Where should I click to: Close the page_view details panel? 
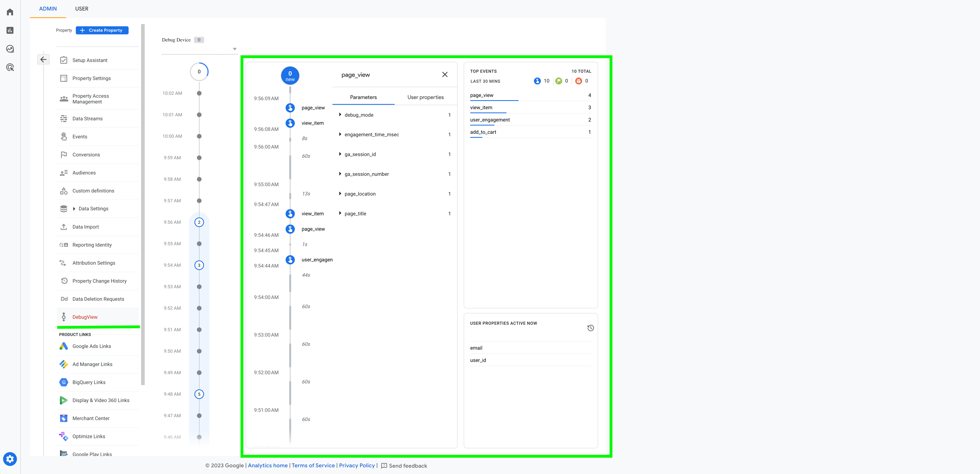coord(445,75)
